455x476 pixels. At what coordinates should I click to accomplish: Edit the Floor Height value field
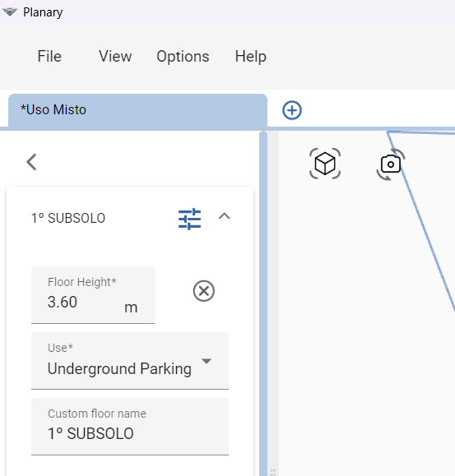[x=93, y=295]
